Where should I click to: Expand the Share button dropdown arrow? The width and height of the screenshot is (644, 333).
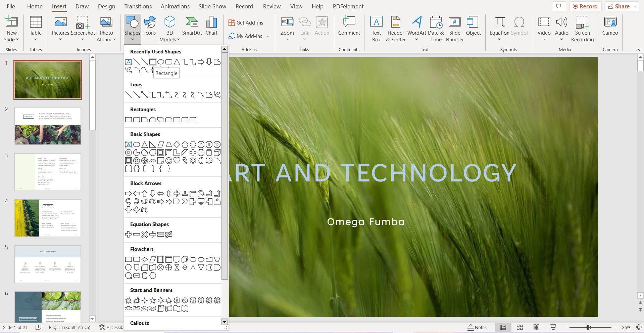[635, 6]
